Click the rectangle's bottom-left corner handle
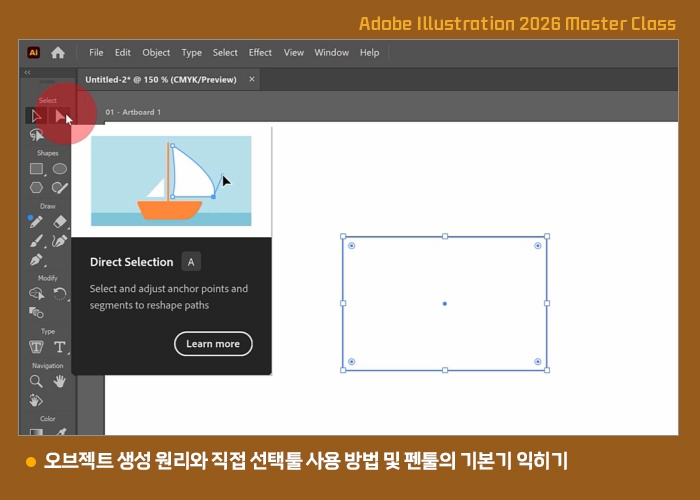Image resolution: width=700 pixels, height=500 pixels. 343,370
